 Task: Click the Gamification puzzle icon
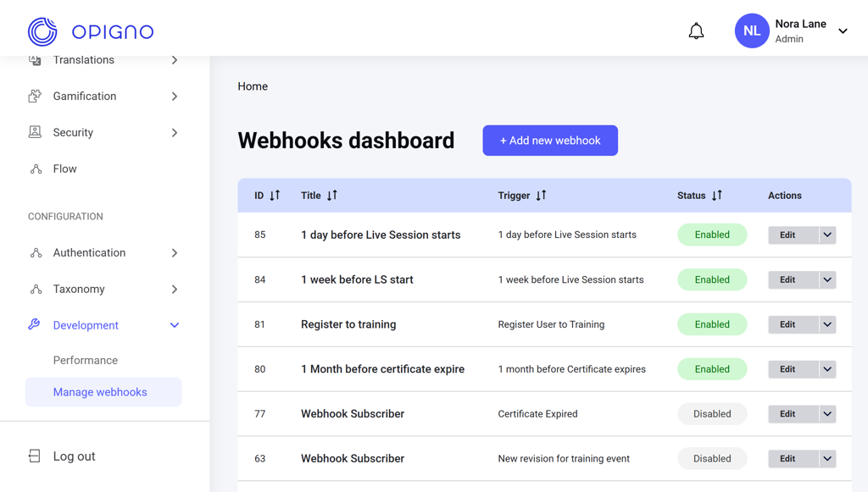point(35,97)
